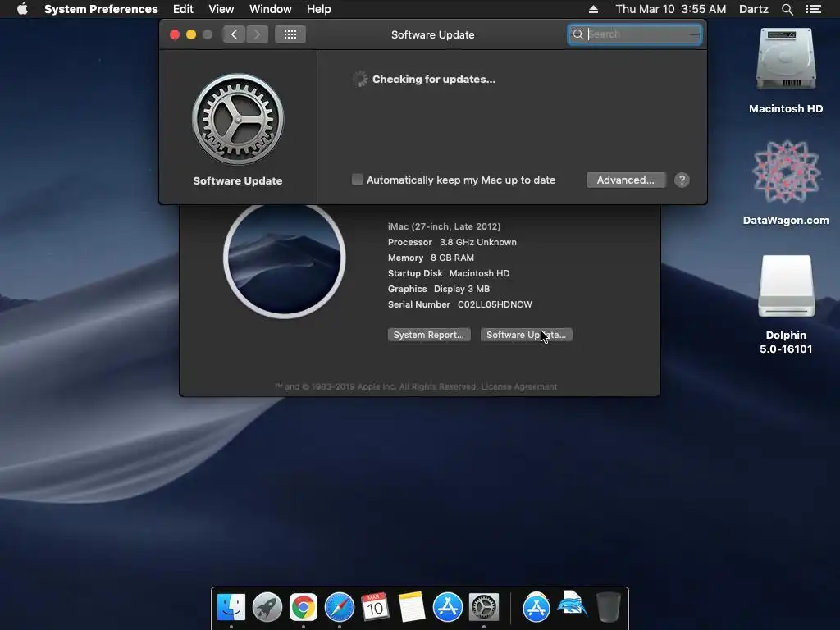Open the Edit menu
Screen dimensions: 840x630
[x=183, y=9]
